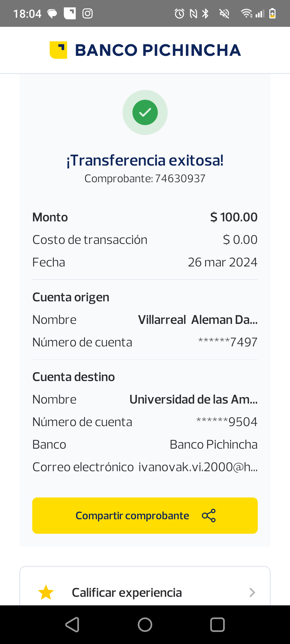Tap the truncated email ivanovak.vi.2000
This screenshot has height=644, width=290.
[x=198, y=467]
